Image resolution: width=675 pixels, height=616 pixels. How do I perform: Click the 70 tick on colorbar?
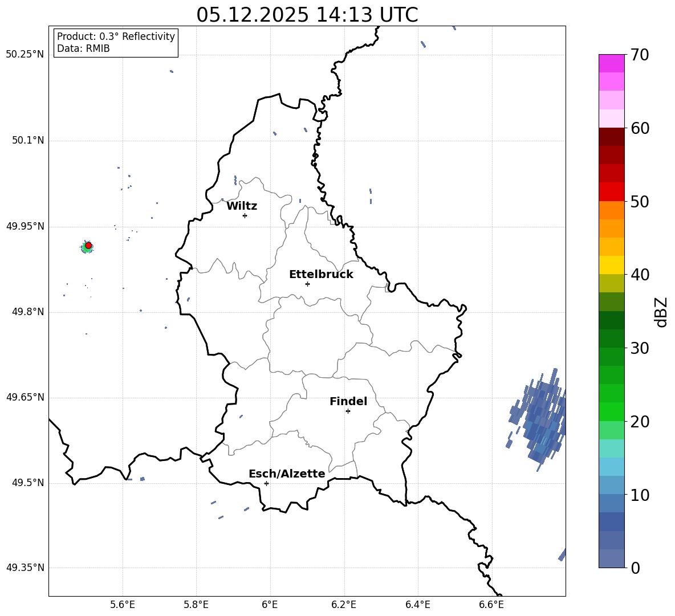[639, 55]
